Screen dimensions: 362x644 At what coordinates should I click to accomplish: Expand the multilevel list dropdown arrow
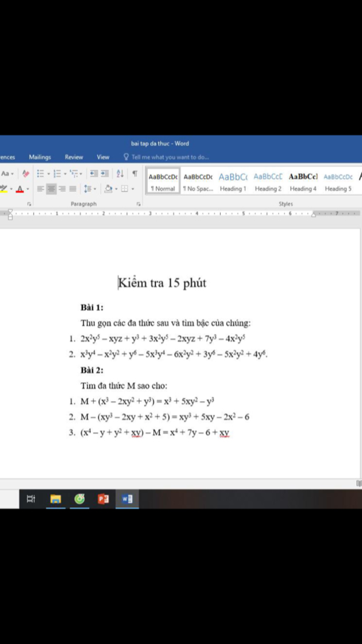click(x=81, y=174)
